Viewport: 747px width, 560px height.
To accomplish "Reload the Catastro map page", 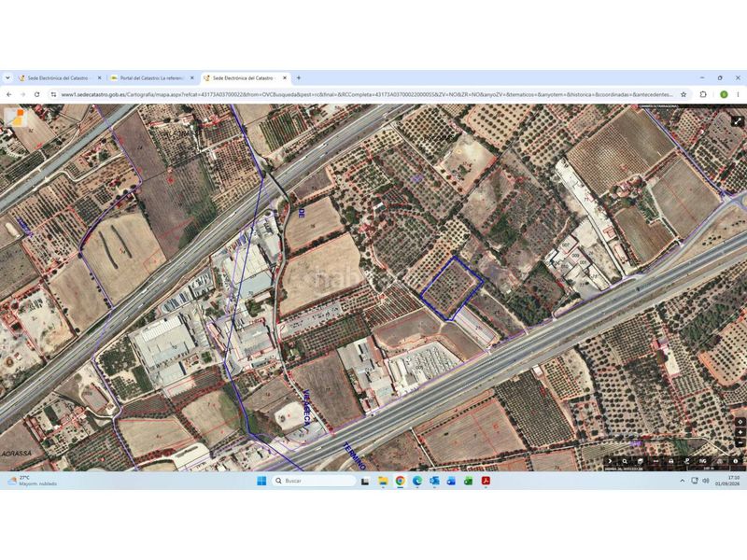I will point(37,95).
